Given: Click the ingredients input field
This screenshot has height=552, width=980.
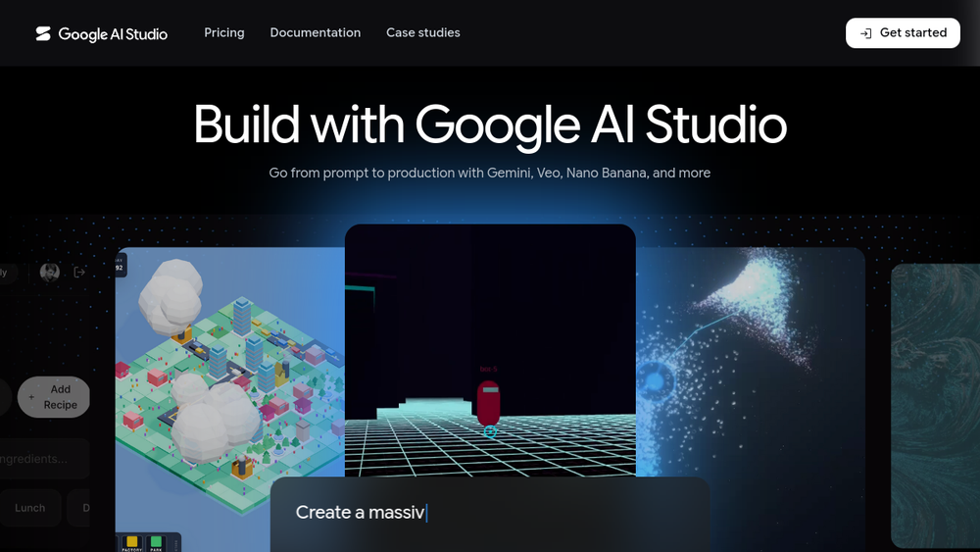Looking at the screenshot, I should click(x=44, y=459).
